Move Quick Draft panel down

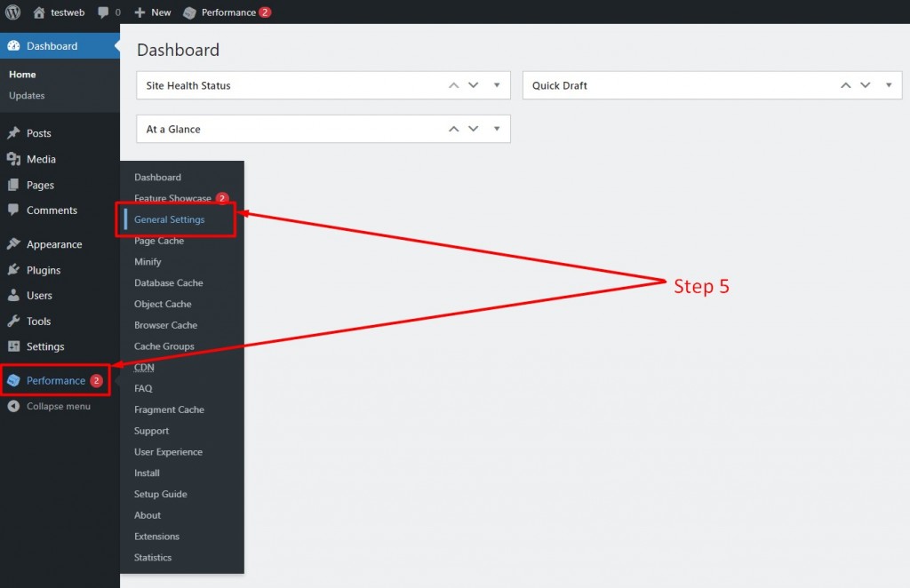point(866,85)
